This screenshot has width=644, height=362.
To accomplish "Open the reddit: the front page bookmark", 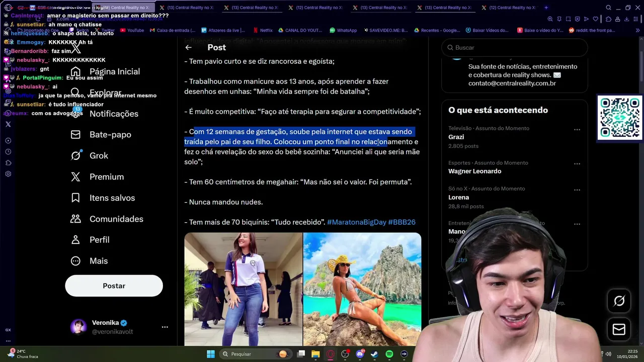I will 592,30.
